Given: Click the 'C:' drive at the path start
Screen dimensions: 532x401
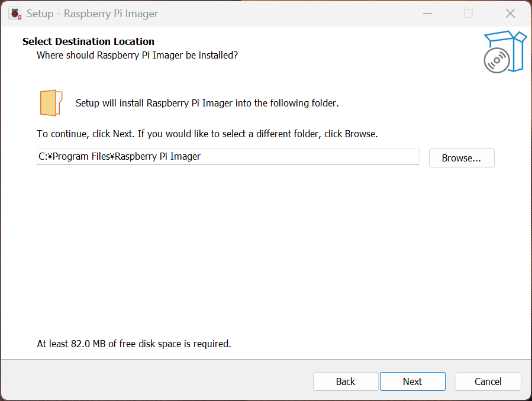Looking at the screenshot, I should 43,157.
